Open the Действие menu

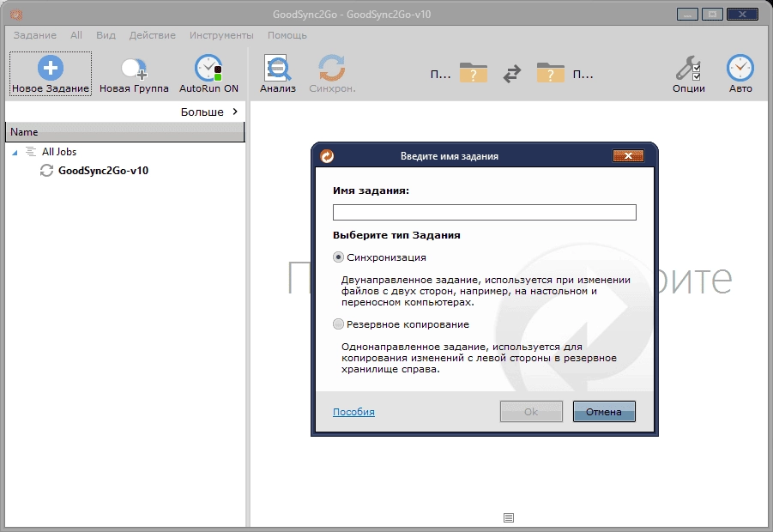153,35
